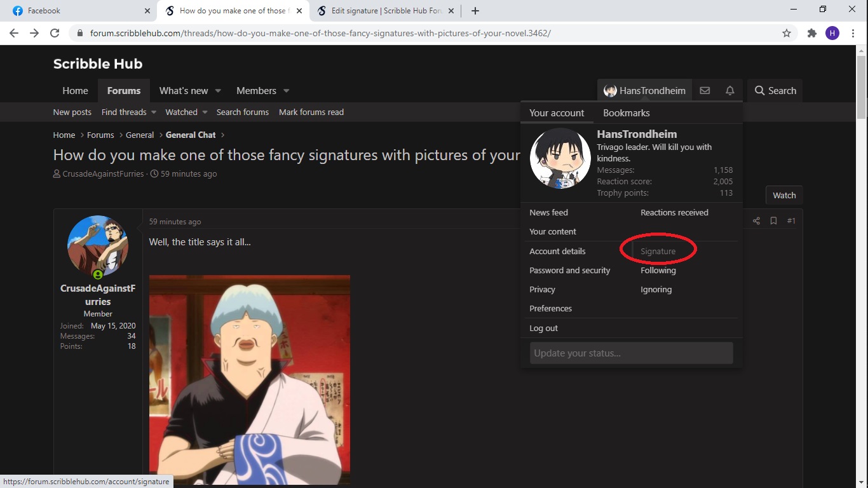Open CrusadeAgainstFurries avatar thumbnail

[x=98, y=246]
